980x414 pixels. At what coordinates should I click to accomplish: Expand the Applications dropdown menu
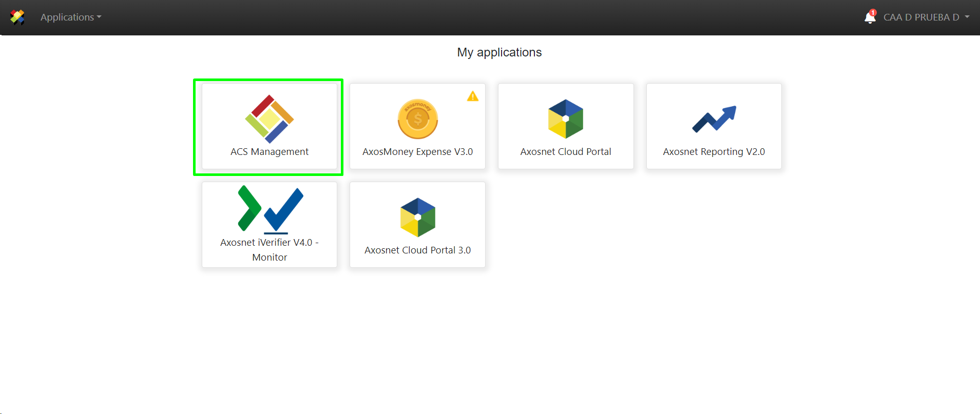tap(70, 17)
